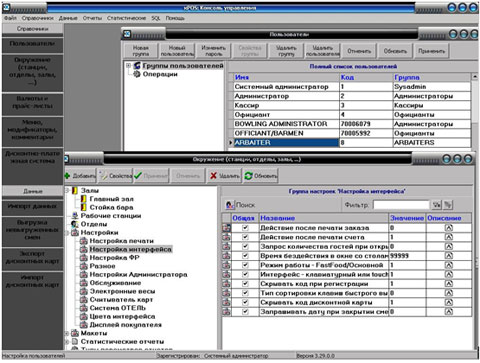Screen dimensions: 480x363
Task: Click the icon beside Электронные весы
Action: click(84, 291)
